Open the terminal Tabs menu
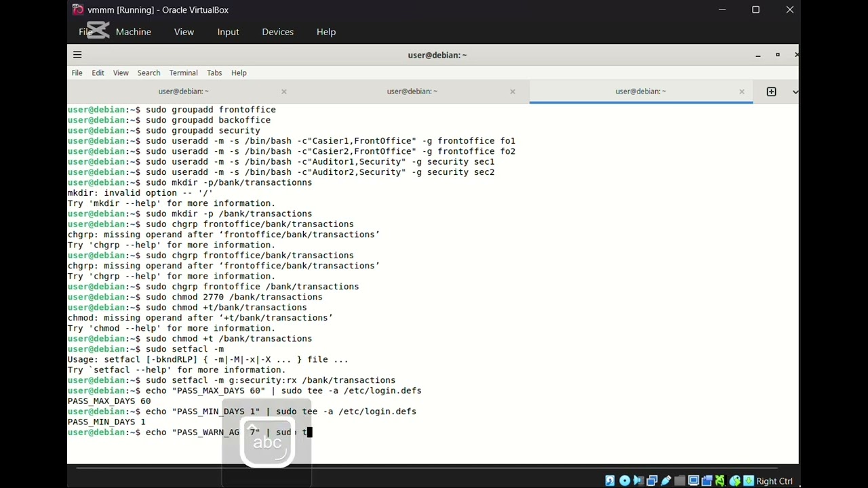The width and height of the screenshot is (868, 488). [x=214, y=73]
